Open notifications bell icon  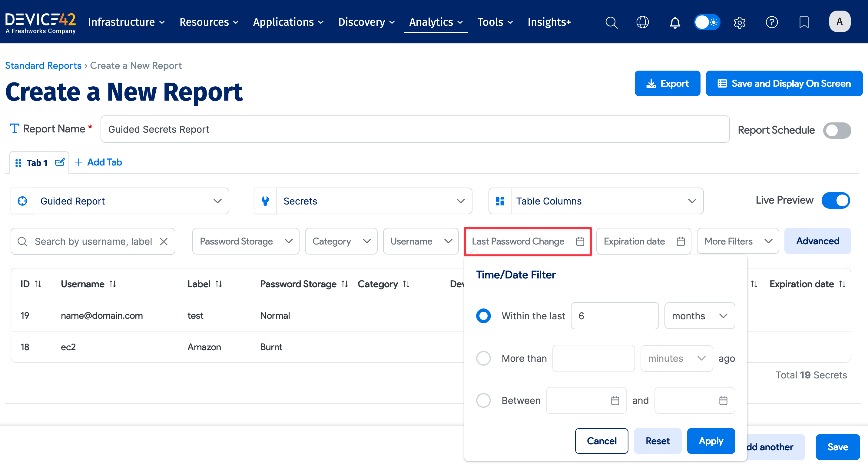(x=674, y=22)
